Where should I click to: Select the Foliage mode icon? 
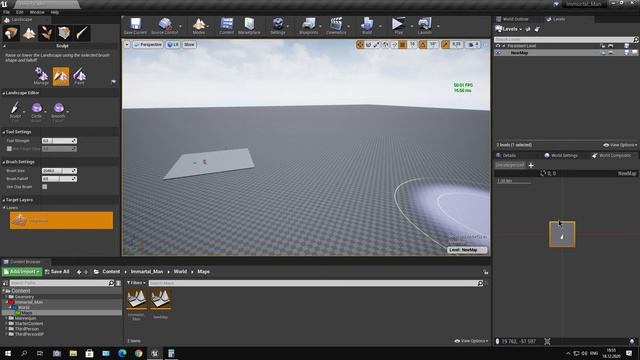coord(47,33)
